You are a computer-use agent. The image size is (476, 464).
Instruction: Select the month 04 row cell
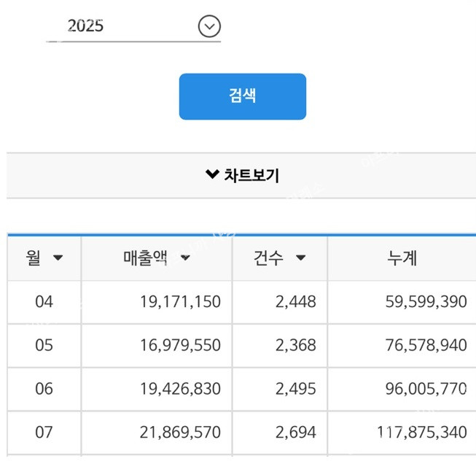(44, 301)
